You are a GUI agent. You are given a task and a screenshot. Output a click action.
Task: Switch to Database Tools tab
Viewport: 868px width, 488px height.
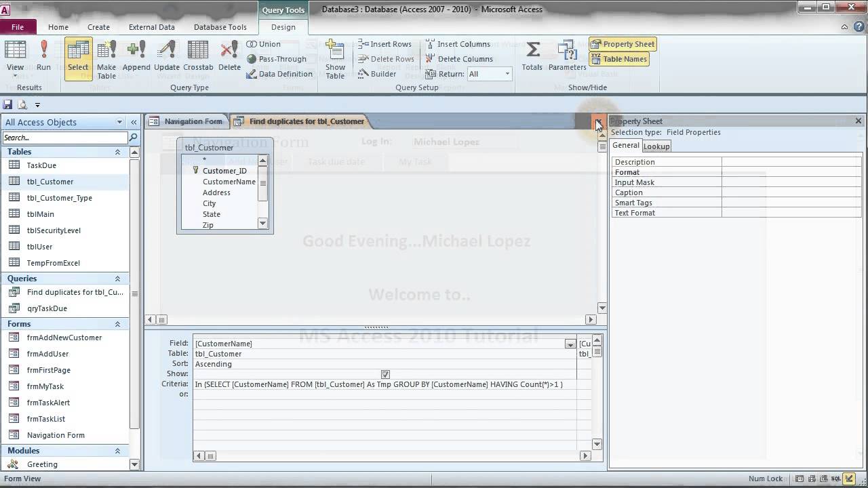tap(220, 27)
